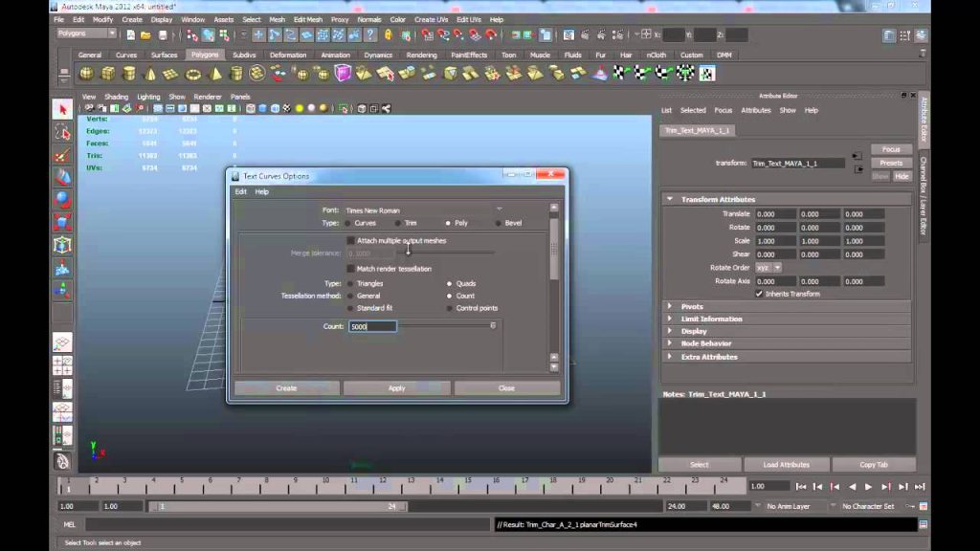Create a polygon plane from shelf
This screenshot has width=980, height=551.
[x=170, y=74]
